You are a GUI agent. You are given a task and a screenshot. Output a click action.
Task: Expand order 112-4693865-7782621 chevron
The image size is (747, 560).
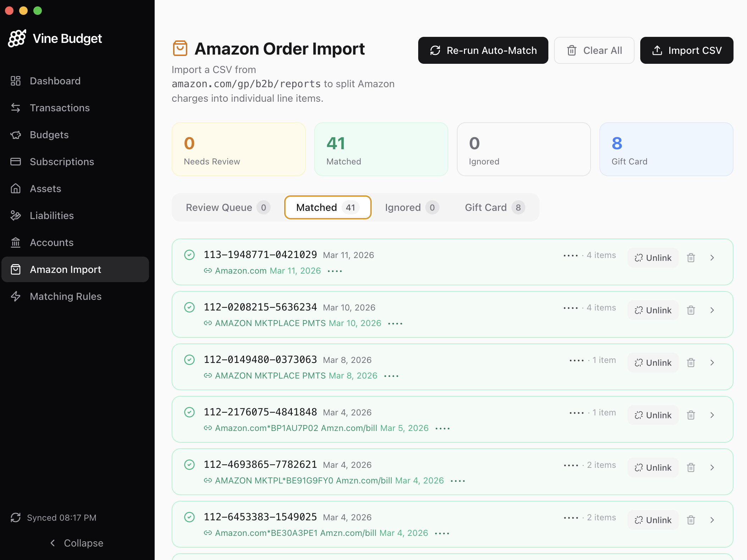pyautogui.click(x=712, y=467)
